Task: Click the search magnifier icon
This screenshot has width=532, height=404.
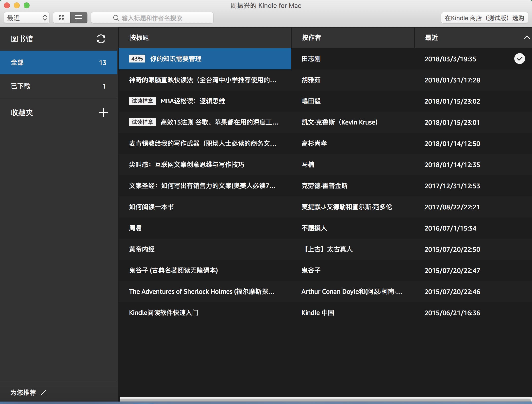Action: 116,18
